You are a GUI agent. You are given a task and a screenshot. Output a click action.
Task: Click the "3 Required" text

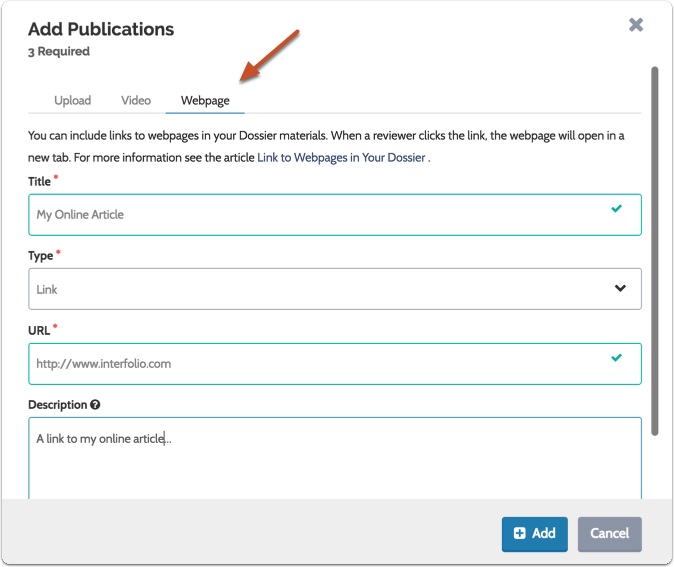[x=59, y=52]
